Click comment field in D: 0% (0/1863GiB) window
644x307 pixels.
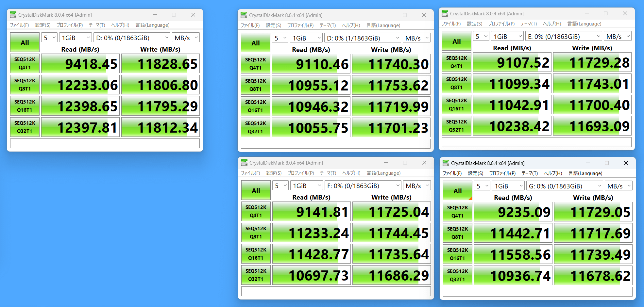coord(105,143)
